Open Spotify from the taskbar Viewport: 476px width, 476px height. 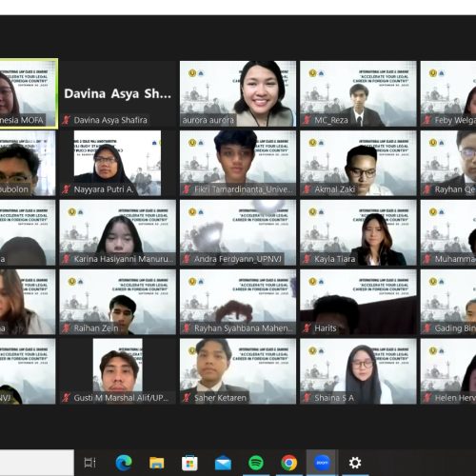(256, 463)
